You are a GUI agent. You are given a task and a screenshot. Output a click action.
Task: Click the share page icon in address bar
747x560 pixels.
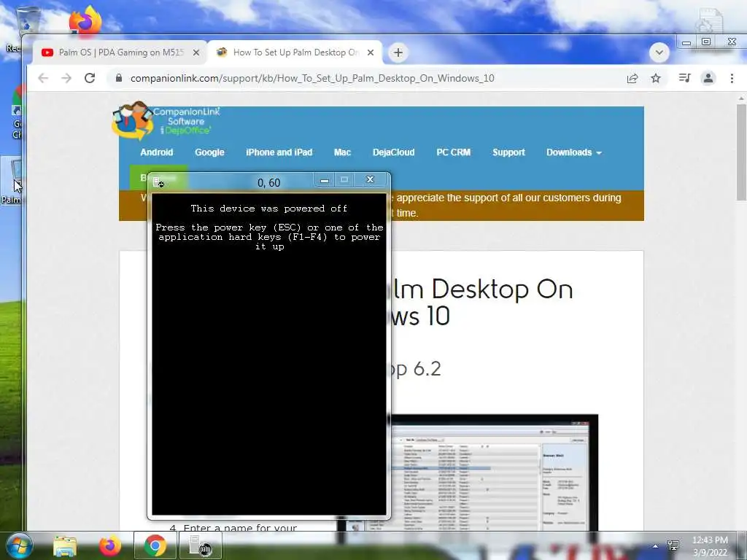point(632,78)
